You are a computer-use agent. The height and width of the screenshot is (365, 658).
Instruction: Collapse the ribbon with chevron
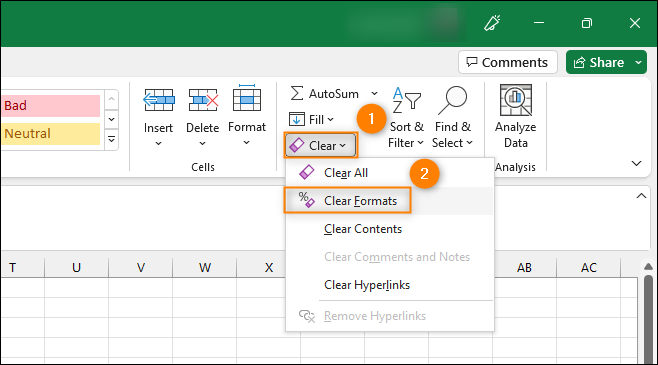636,163
